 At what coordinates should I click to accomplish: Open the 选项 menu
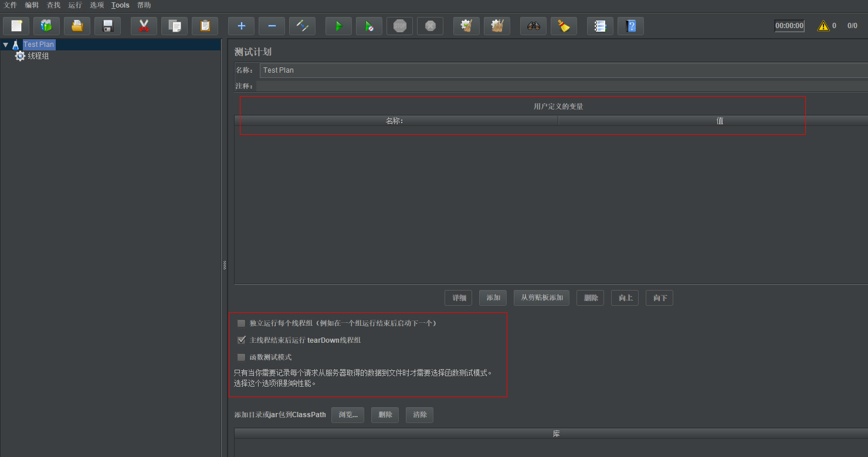click(x=97, y=5)
